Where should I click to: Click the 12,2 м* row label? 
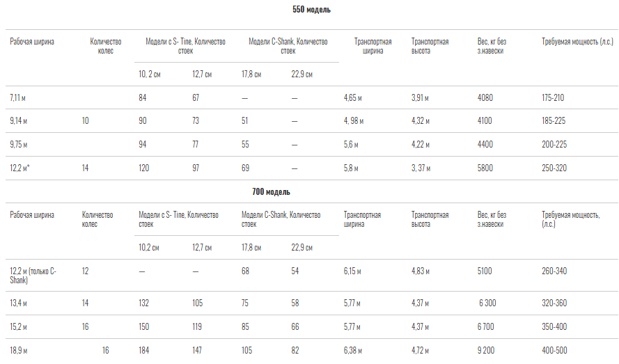(19, 168)
